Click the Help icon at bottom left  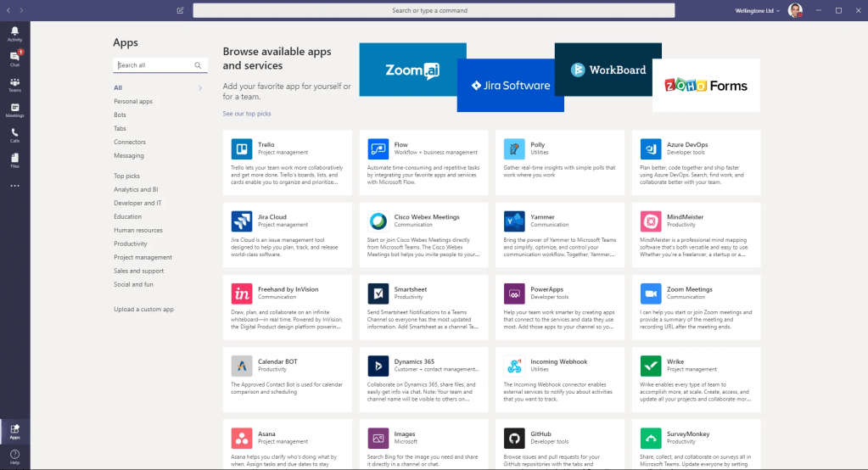pos(14,456)
